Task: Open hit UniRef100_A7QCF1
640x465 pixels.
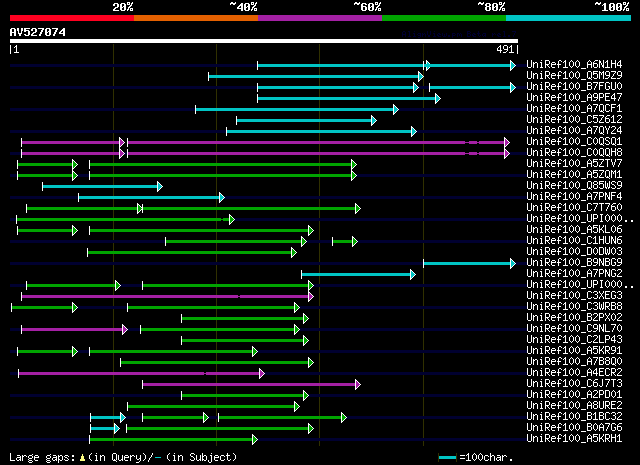Action: coord(574,109)
